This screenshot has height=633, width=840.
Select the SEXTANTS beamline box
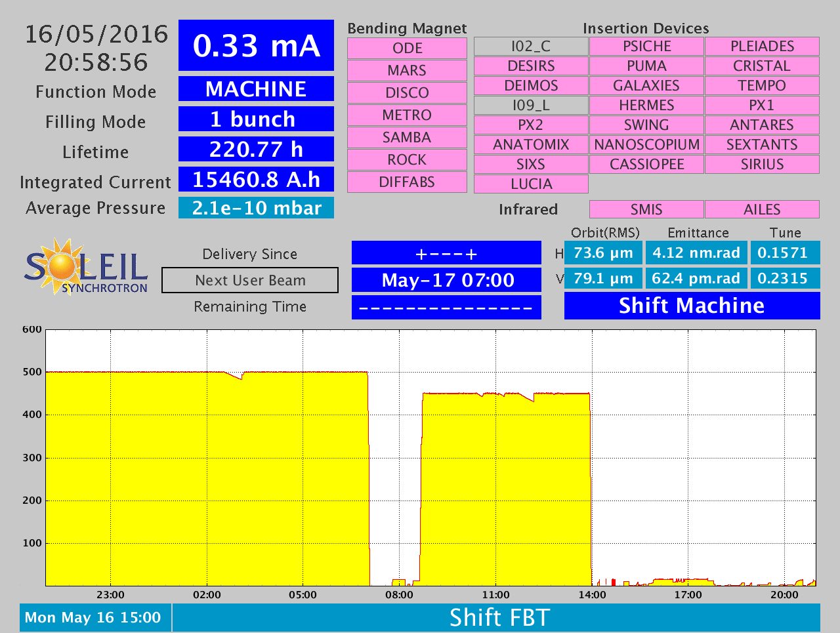(x=762, y=144)
